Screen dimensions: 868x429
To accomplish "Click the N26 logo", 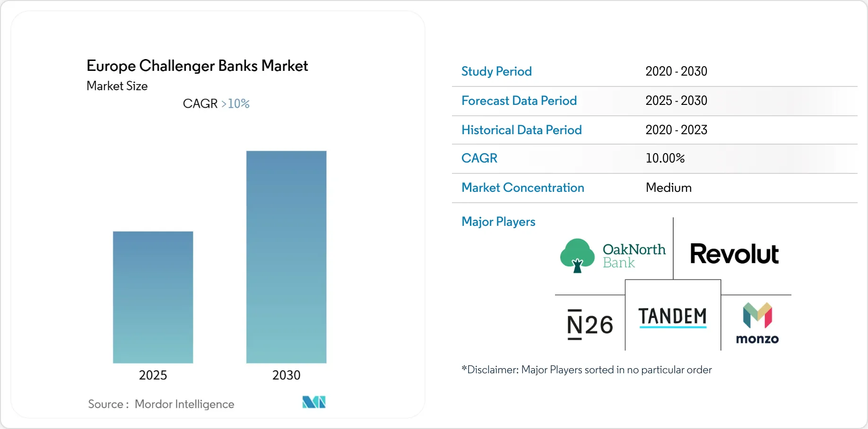I will [x=590, y=325].
